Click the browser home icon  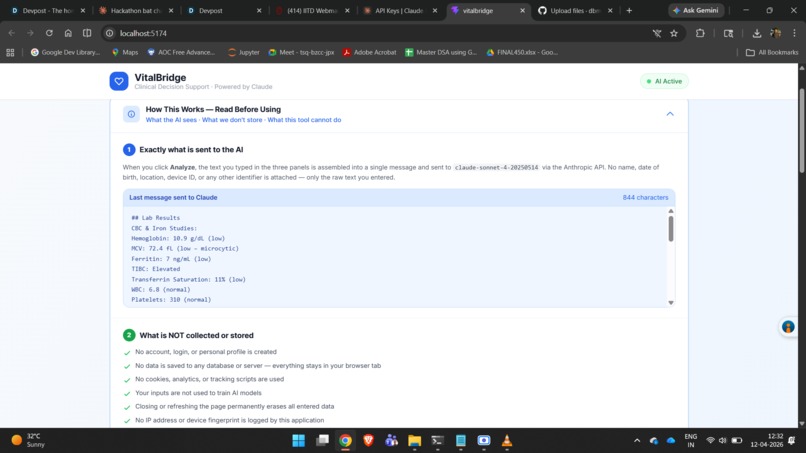point(68,33)
